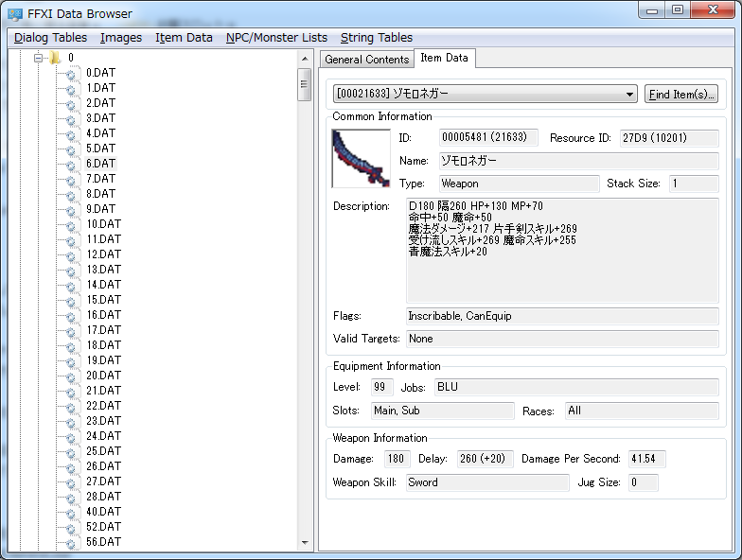Screen dimensions: 742x560
Task: Select 25.DAT in the file tree
Action: click(x=103, y=450)
